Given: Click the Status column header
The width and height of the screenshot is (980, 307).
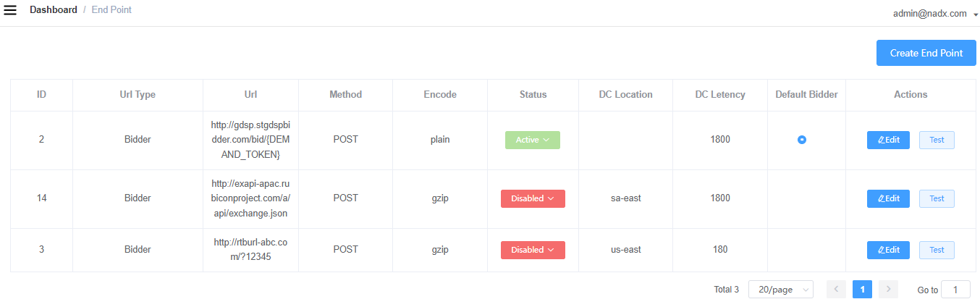Looking at the screenshot, I should 533,95.
